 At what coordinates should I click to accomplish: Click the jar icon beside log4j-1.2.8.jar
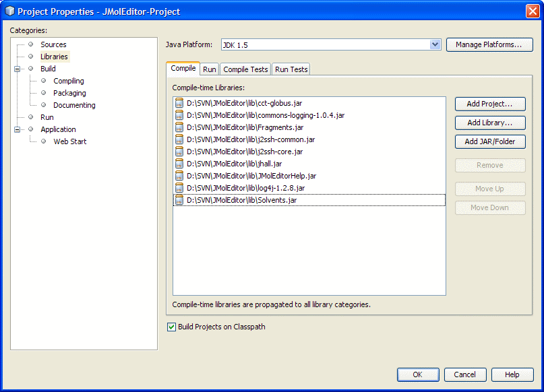[x=179, y=188]
